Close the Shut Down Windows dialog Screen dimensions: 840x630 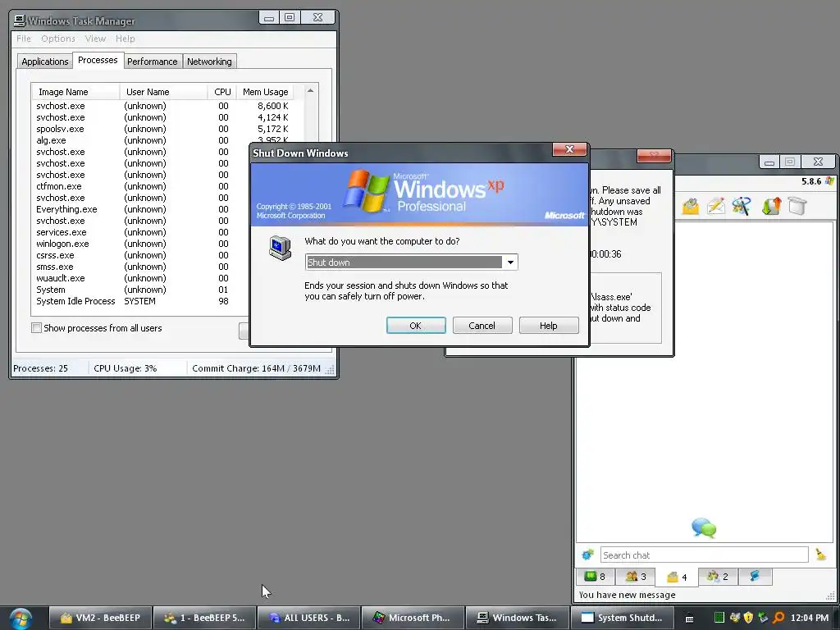[x=569, y=149]
